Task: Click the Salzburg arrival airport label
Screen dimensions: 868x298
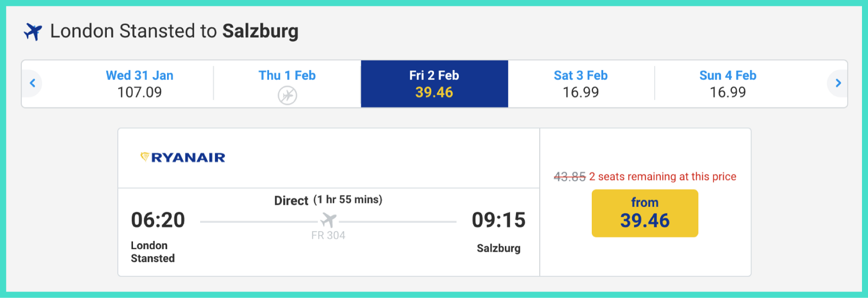Action: [x=499, y=248]
